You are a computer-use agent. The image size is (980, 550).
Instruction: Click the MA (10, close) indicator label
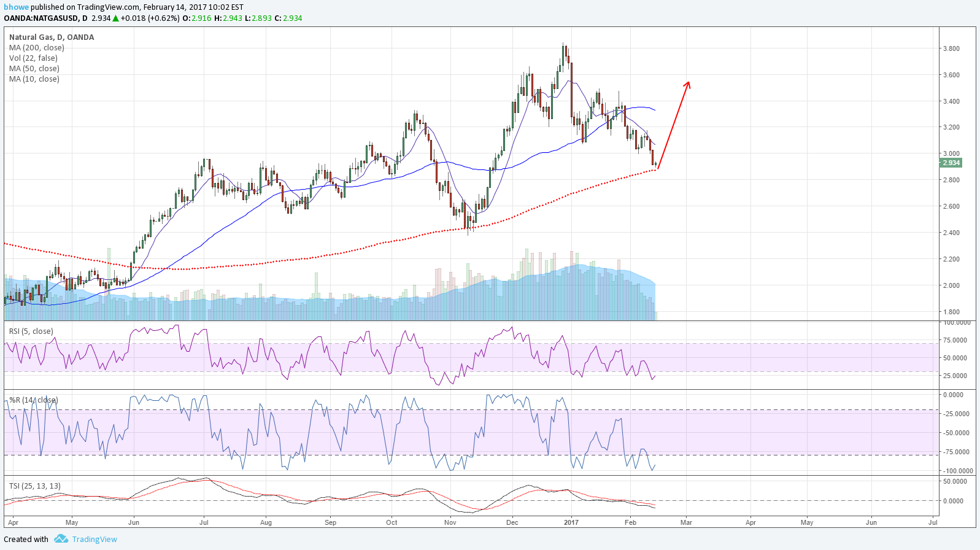34,79
